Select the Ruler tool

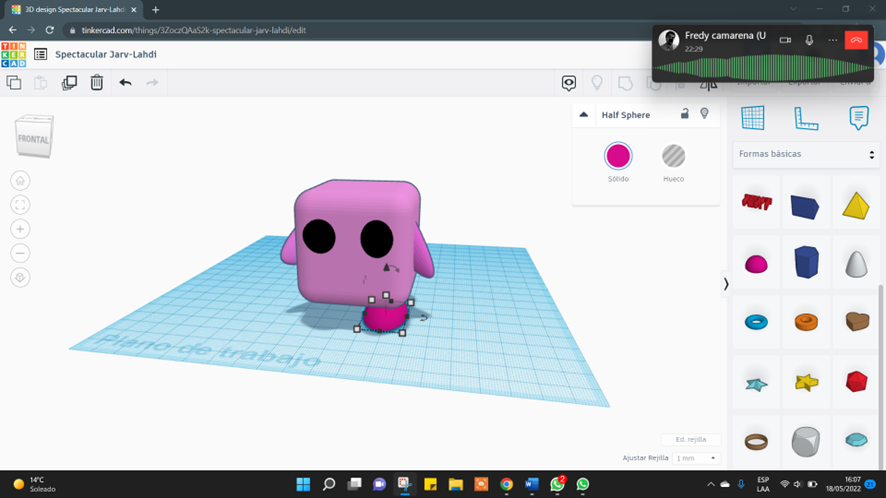click(x=806, y=118)
